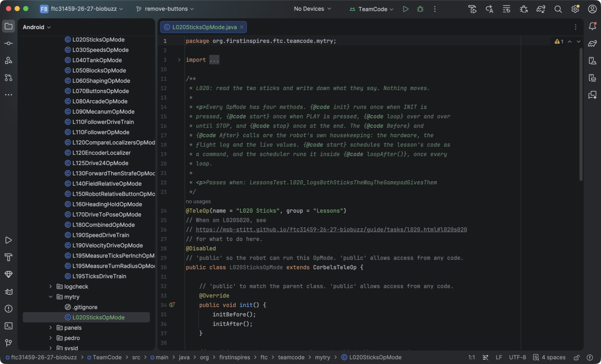
Task: Open the Android project view selector
Action: tap(37, 27)
